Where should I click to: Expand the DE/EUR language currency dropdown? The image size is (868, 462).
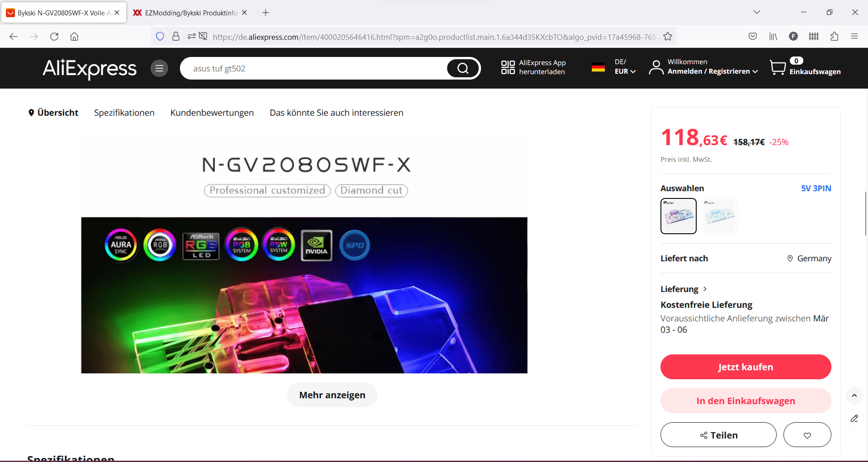tap(625, 66)
